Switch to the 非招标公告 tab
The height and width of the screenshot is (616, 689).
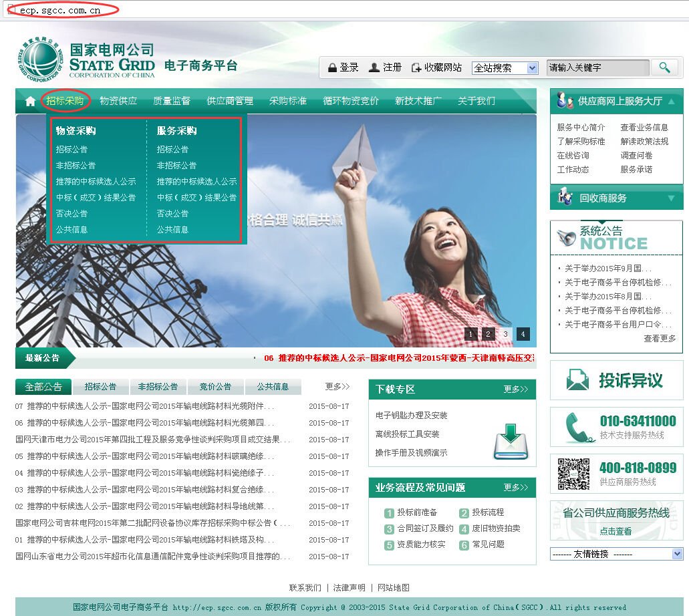pyautogui.click(x=158, y=386)
